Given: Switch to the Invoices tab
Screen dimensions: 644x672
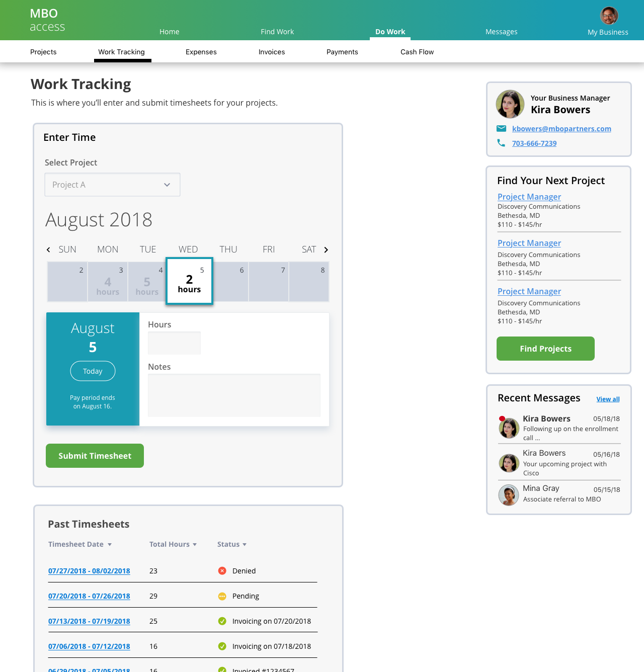Looking at the screenshot, I should coord(272,52).
